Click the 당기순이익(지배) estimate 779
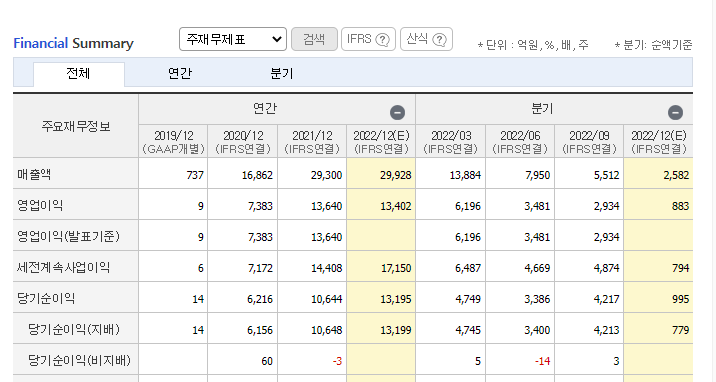This screenshot has height=382, width=716. [x=680, y=330]
